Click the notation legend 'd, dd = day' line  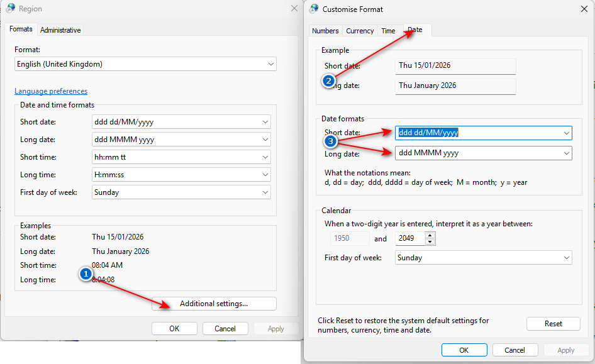[x=426, y=182]
